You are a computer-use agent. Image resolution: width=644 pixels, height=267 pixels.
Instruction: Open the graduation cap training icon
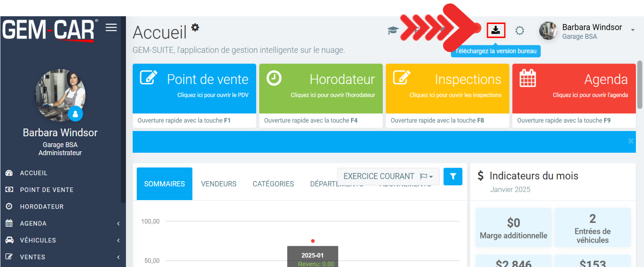pyautogui.click(x=393, y=31)
